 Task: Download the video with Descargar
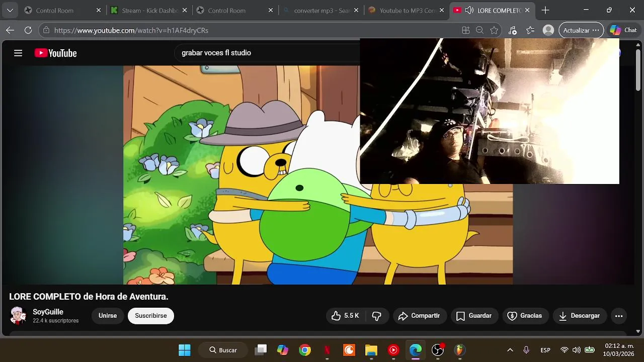(580, 316)
